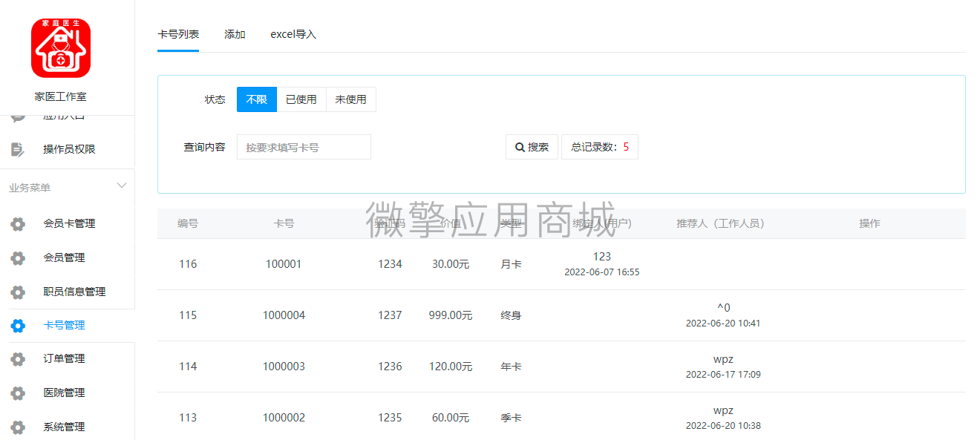Click the 卡号 column header
This screenshot has height=440, width=980.
[x=284, y=223]
